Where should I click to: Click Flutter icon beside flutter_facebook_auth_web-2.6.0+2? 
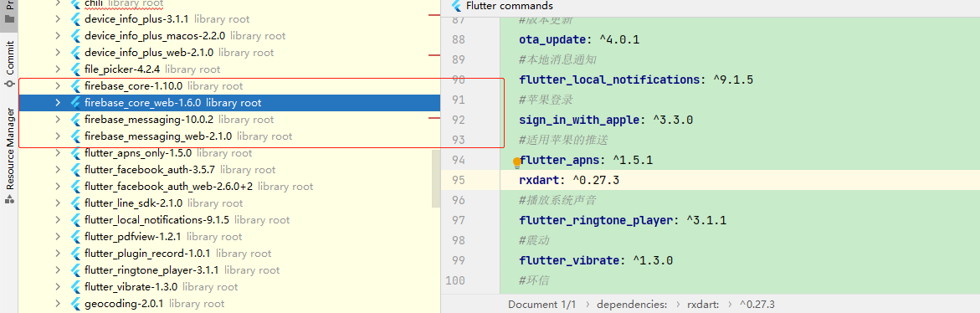(75, 186)
